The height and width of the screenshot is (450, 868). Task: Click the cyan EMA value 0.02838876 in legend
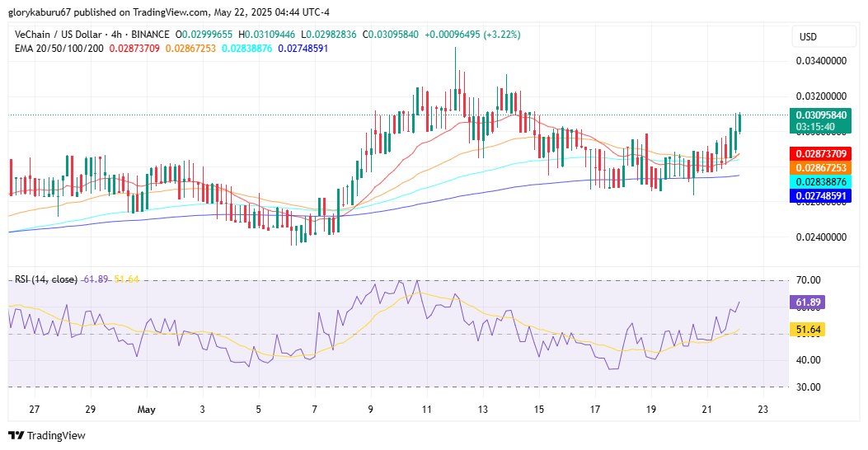click(x=247, y=48)
